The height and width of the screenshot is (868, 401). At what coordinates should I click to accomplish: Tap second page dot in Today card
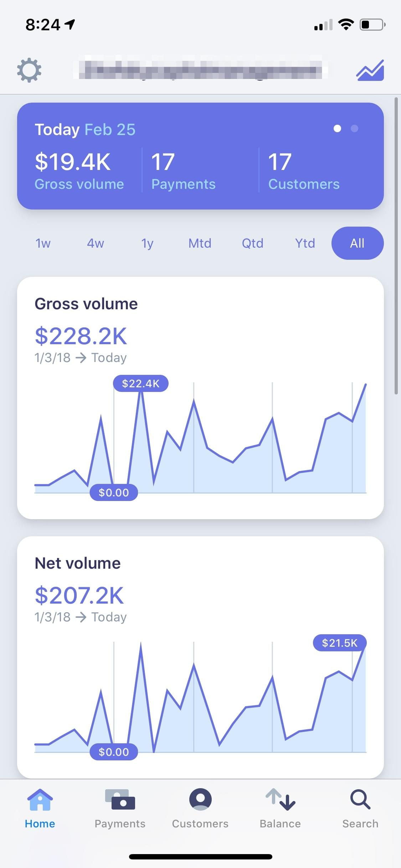point(354,129)
